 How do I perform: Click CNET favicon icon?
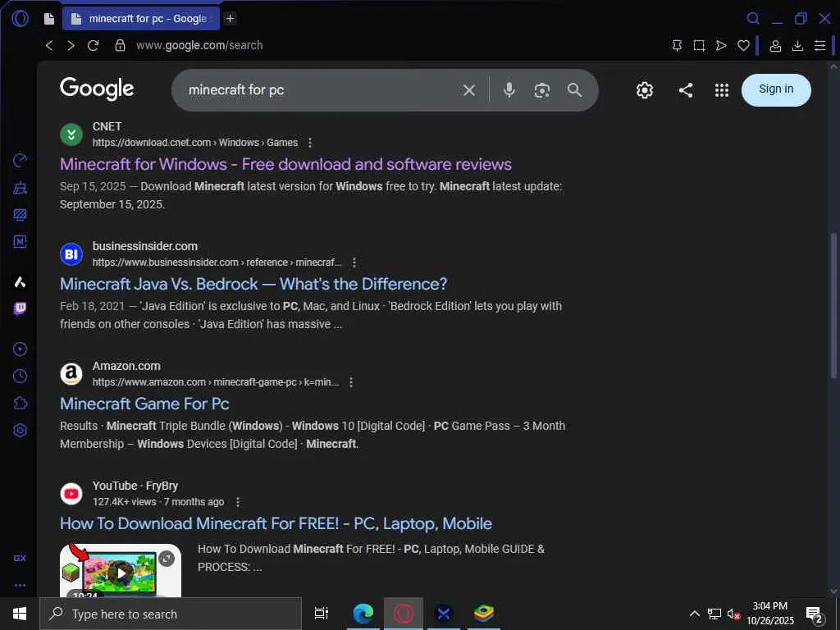71,135
